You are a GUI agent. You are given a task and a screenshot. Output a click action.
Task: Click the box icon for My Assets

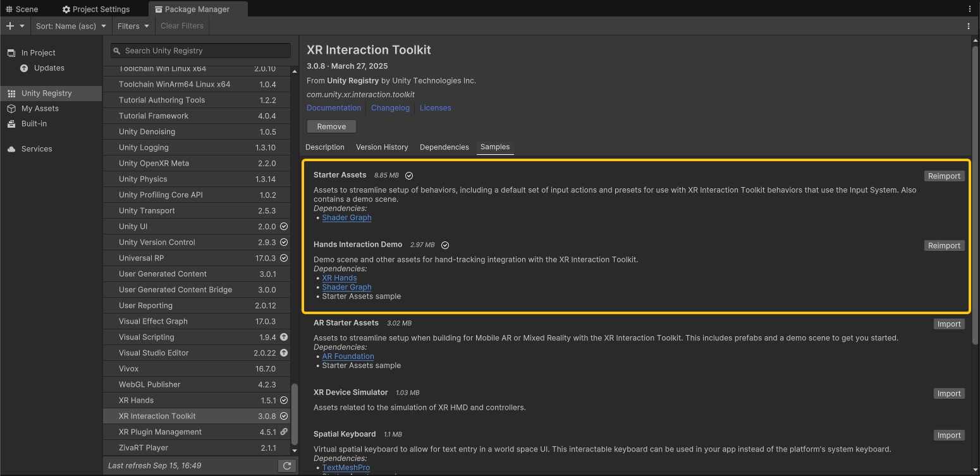click(x=11, y=109)
